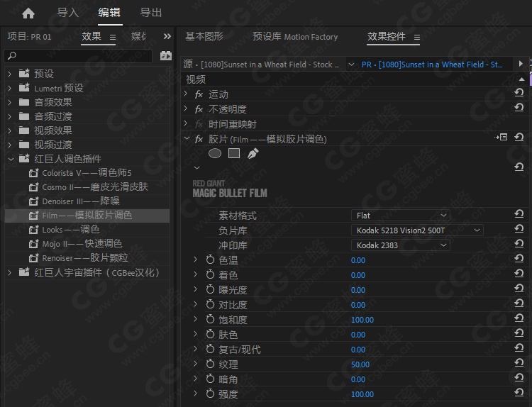Toggle animation stopwatch for 曝光度
Image resolution: width=532 pixels, height=407 pixels.
[x=211, y=289]
